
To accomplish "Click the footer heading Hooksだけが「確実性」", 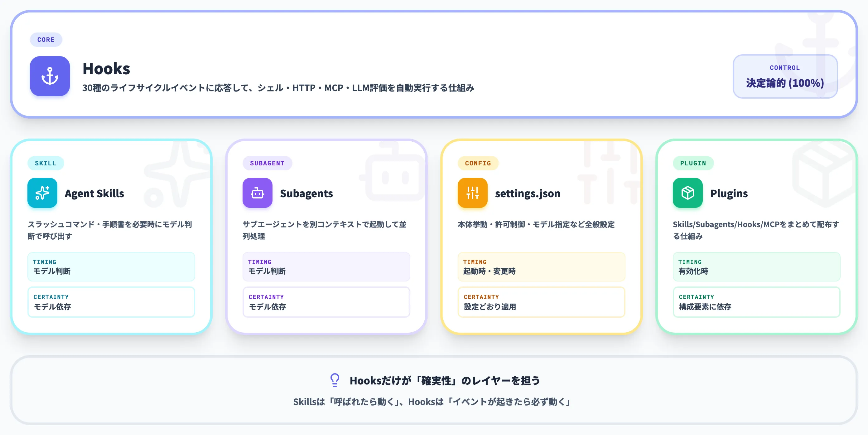I will coord(445,381).
